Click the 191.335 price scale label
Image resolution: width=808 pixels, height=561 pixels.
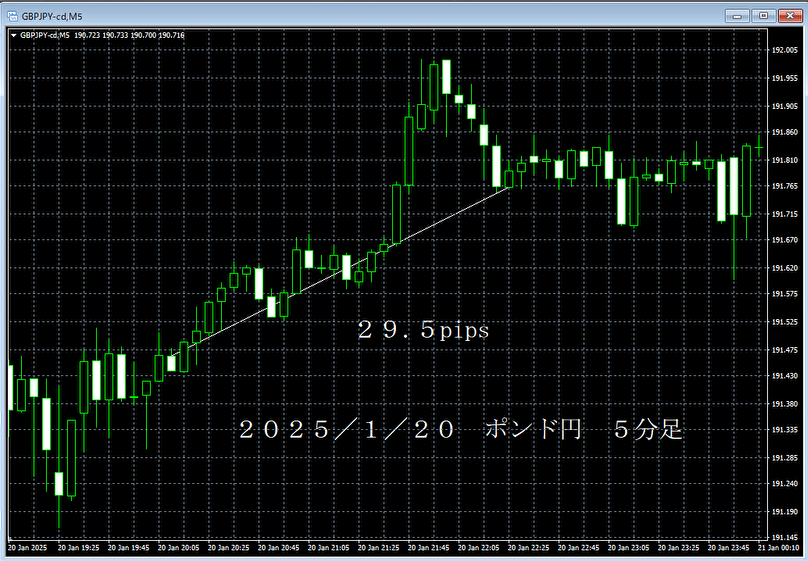(784, 430)
